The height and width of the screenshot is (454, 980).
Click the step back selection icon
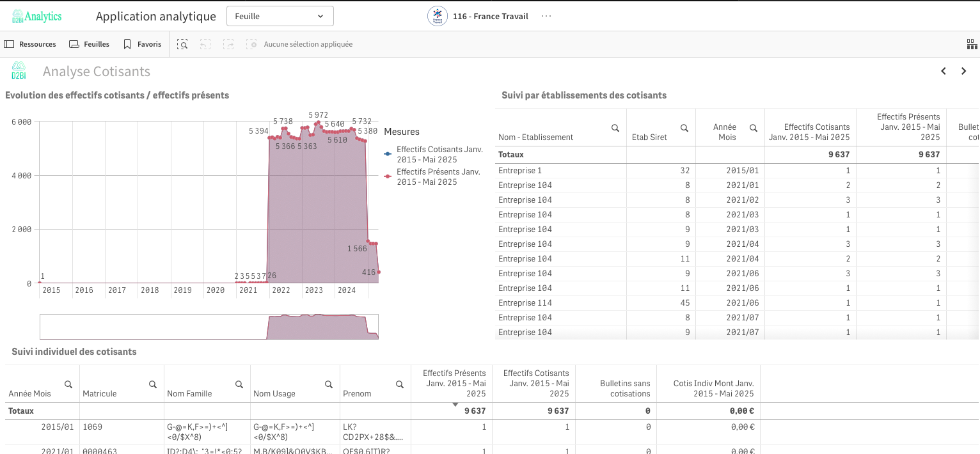205,44
